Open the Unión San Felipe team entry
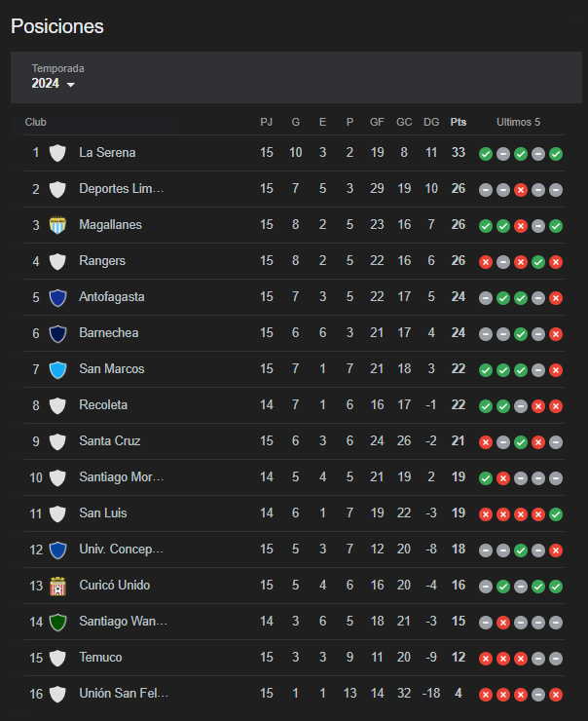588x721 pixels. (x=124, y=694)
